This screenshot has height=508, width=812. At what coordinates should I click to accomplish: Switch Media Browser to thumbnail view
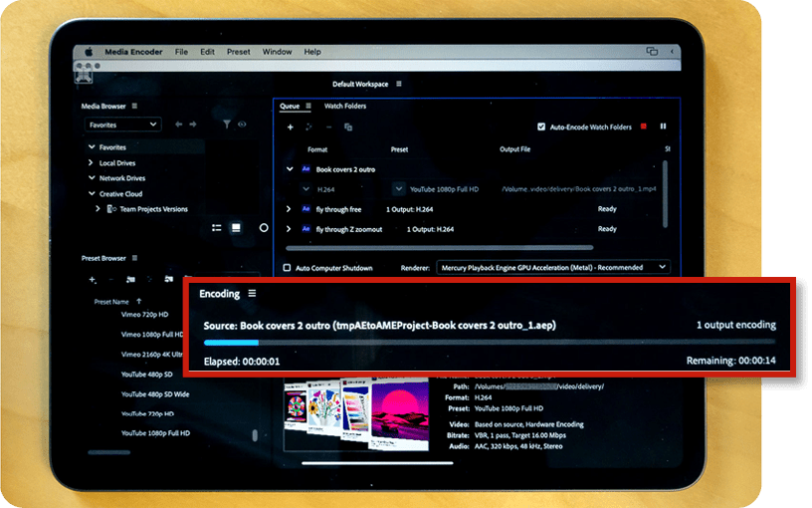[236, 227]
